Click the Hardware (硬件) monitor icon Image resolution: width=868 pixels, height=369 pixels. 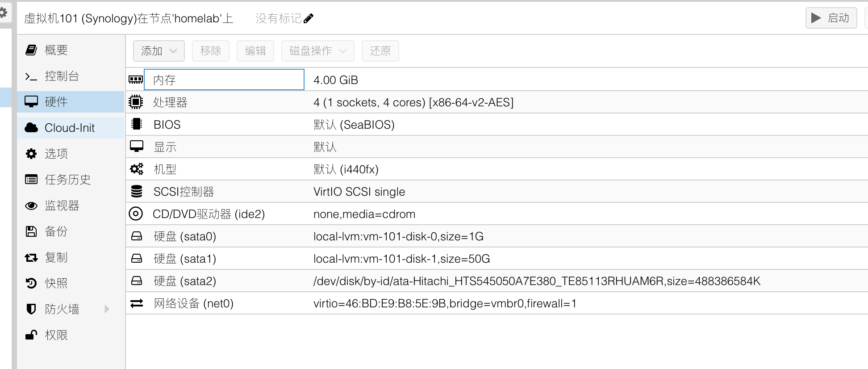click(x=31, y=102)
